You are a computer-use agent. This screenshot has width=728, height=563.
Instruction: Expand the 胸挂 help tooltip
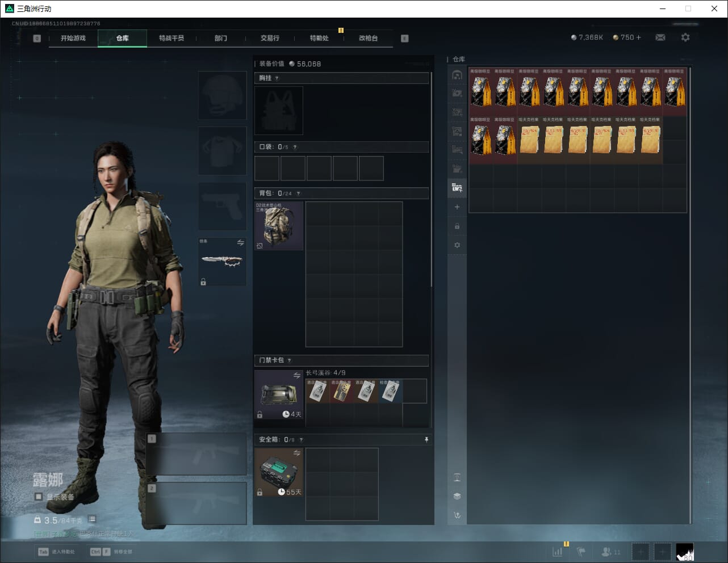click(277, 78)
